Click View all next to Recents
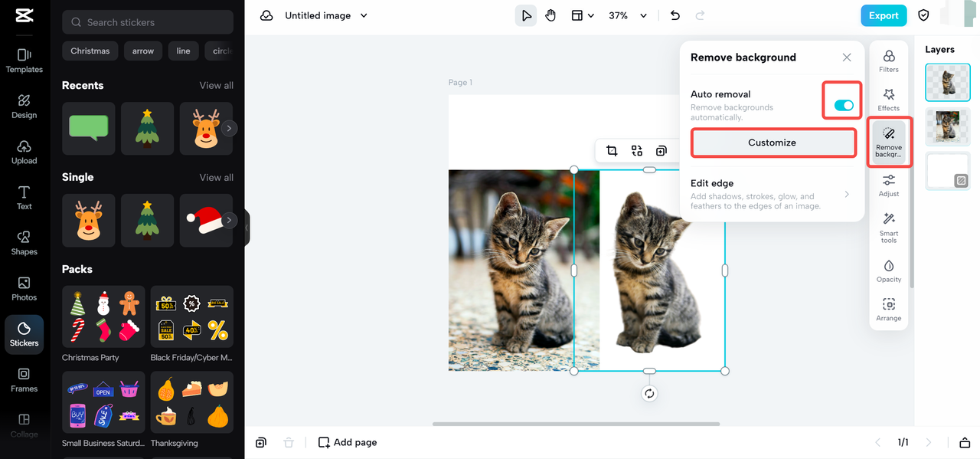 coord(217,85)
